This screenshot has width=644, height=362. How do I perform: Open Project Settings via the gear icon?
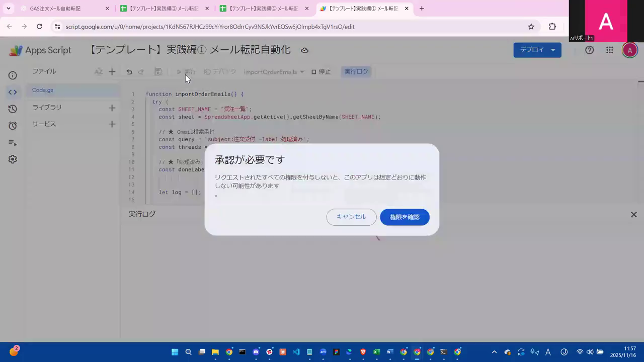coord(13,159)
